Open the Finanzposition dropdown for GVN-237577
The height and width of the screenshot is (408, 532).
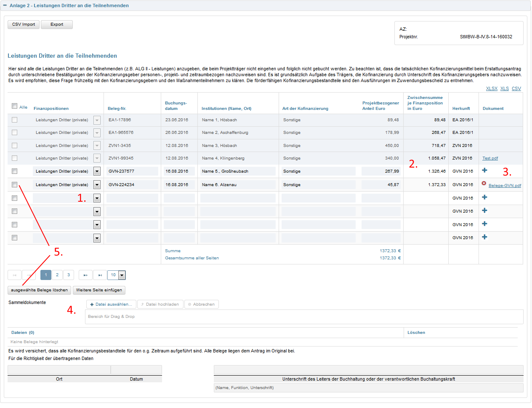(97, 171)
